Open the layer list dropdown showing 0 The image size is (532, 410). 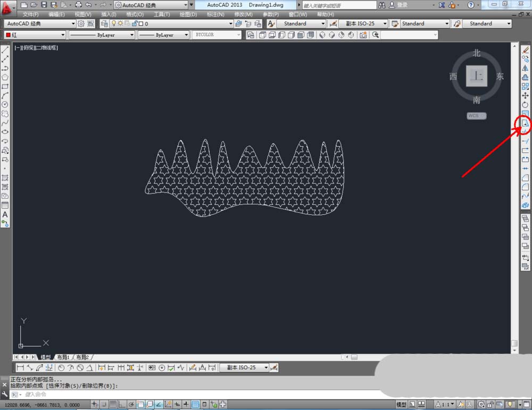pyautogui.click(x=231, y=23)
